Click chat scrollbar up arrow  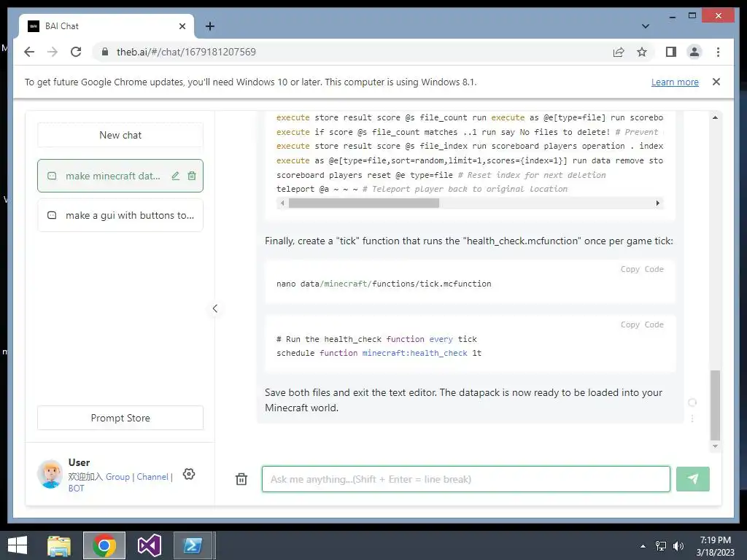tap(715, 117)
